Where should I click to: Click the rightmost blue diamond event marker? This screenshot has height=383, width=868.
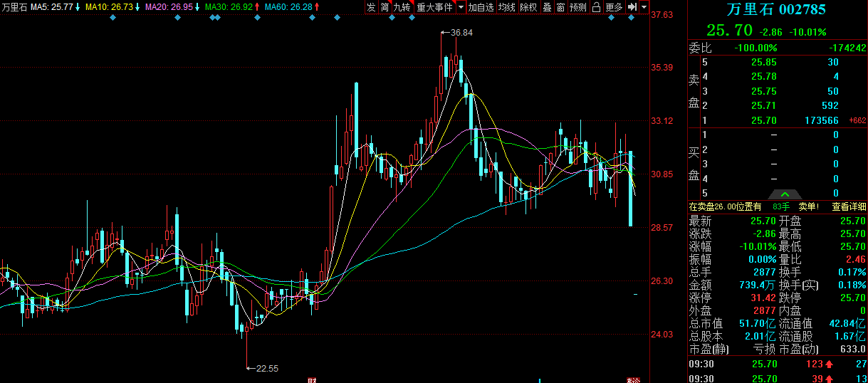pyautogui.click(x=632, y=18)
